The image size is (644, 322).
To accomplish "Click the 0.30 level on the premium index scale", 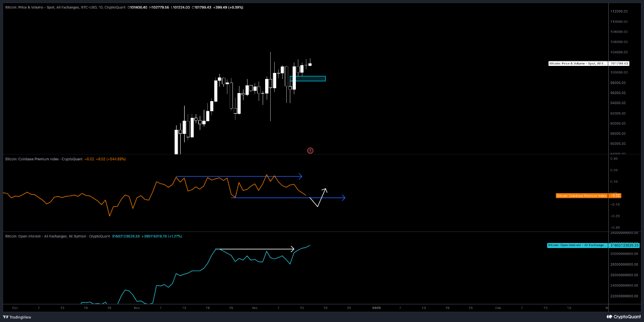I will tap(613, 159).
